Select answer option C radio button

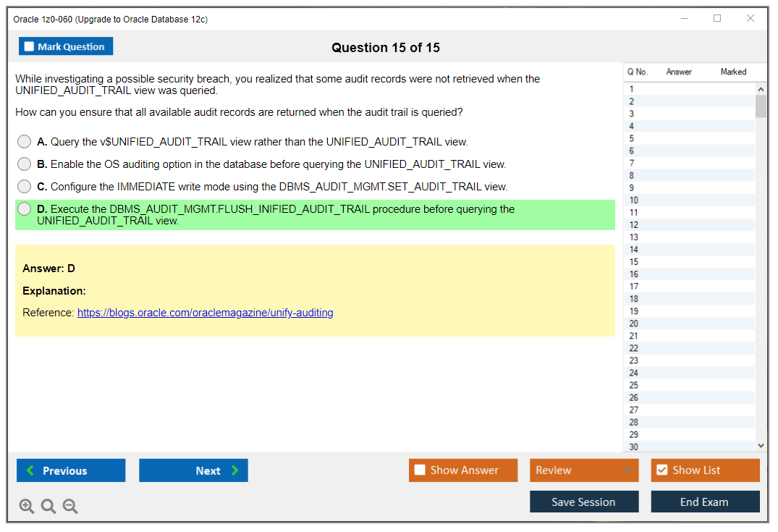pos(24,186)
